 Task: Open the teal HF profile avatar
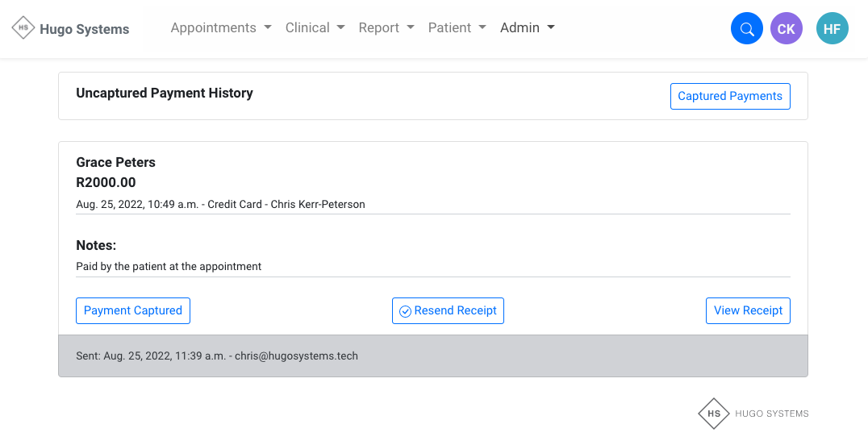tap(833, 29)
